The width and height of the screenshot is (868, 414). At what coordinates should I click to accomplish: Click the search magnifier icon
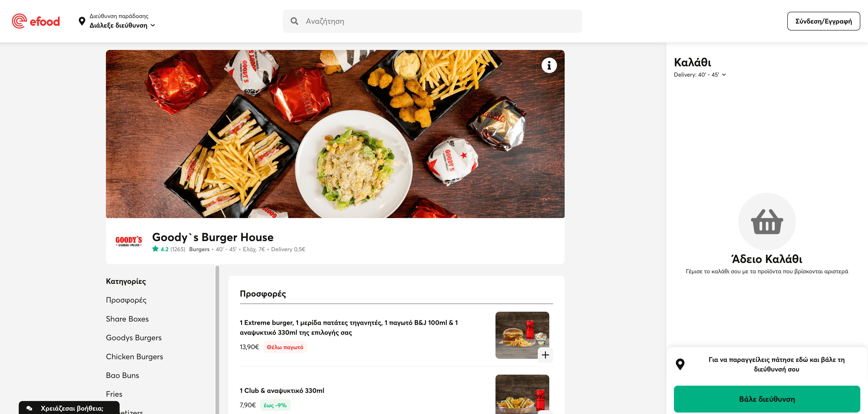(x=294, y=21)
